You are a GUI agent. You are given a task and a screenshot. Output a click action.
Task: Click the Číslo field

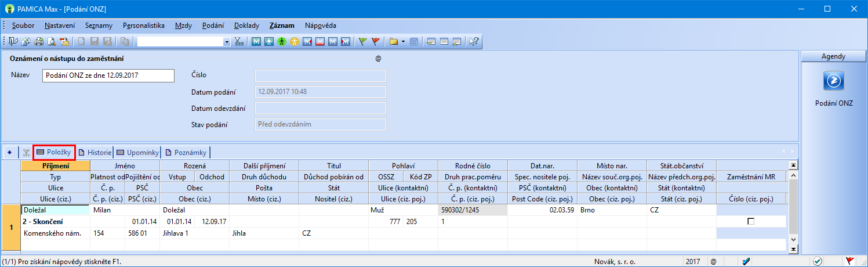[321, 75]
